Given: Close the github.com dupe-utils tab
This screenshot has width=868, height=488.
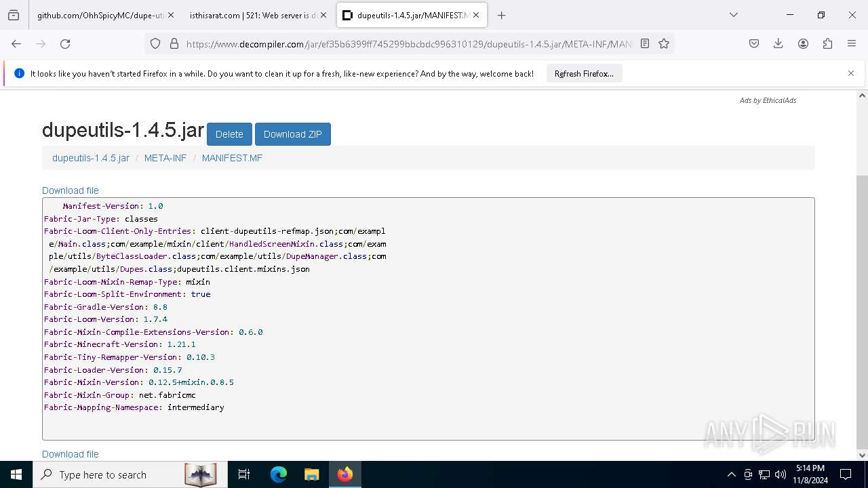Looking at the screenshot, I should point(171,15).
